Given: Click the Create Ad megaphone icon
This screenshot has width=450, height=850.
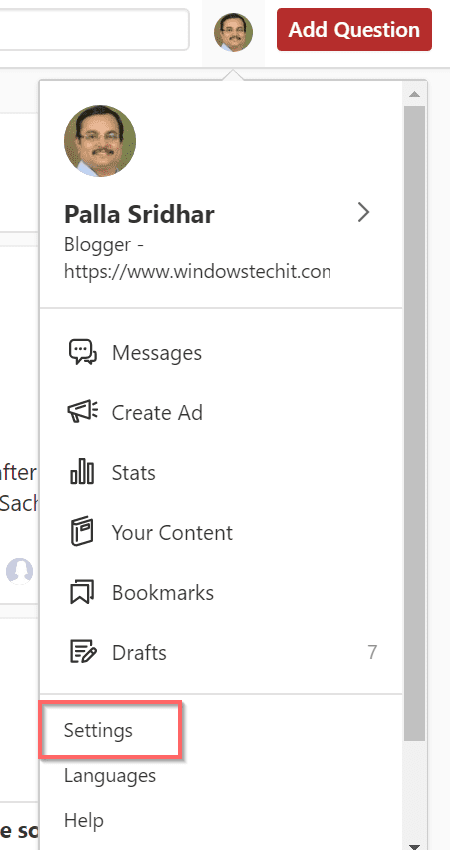Looking at the screenshot, I should click(x=82, y=413).
